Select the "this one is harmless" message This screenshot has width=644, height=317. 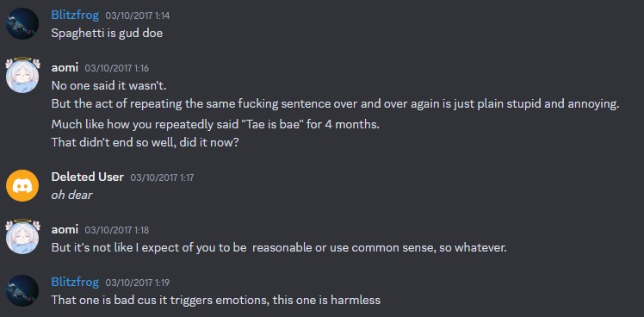215,300
